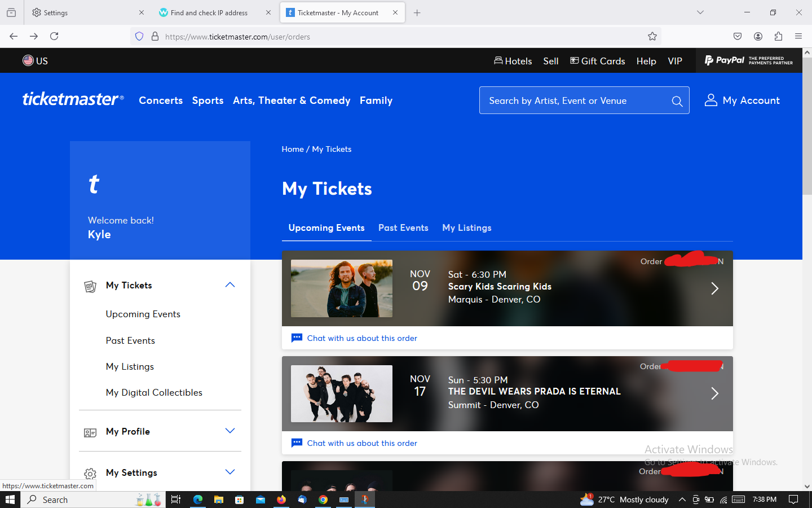Click the PayPal preferred partner logo
This screenshot has height=508, width=812.
[749, 60]
